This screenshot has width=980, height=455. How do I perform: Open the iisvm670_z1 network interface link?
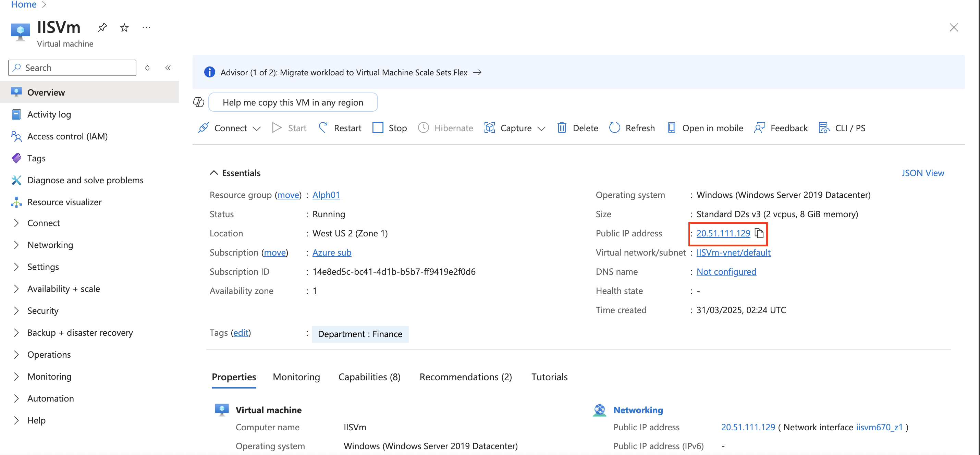879,427
